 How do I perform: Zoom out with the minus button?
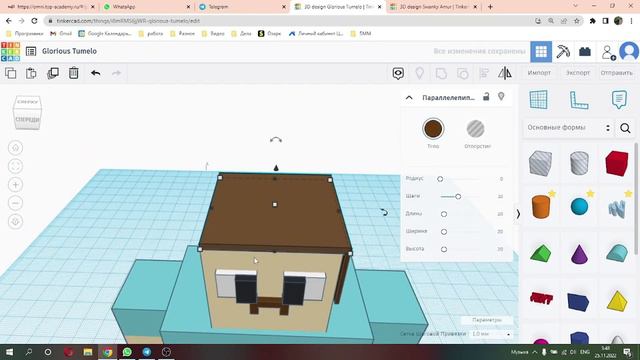16,203
